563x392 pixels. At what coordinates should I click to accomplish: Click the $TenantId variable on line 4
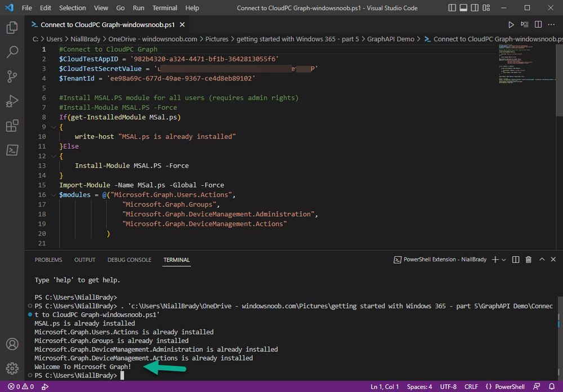pos(77,78)
